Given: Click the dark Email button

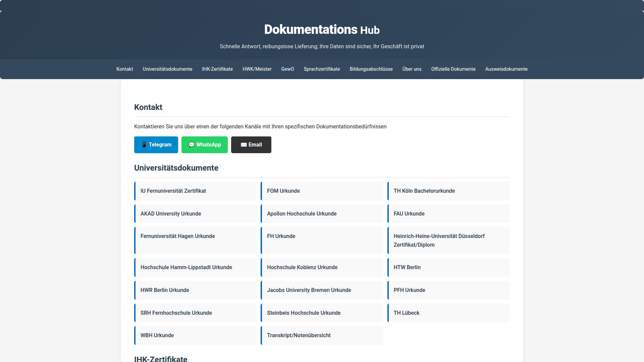Looking at the screenshot, I should (251, 145).
